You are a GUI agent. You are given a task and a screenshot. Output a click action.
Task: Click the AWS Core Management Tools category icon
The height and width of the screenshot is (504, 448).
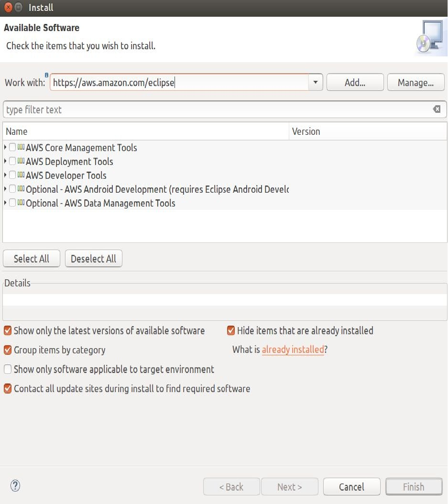(x=21, y=147)
